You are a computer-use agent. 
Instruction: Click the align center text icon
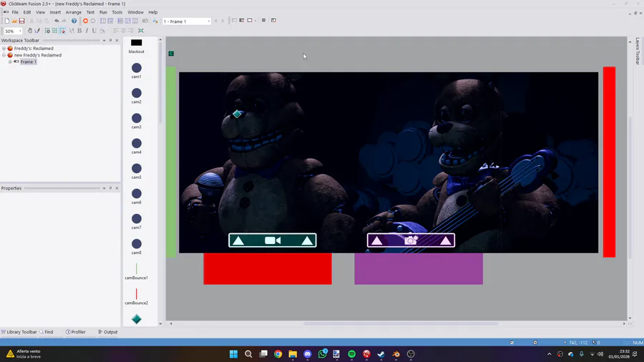tap(123, 31)
